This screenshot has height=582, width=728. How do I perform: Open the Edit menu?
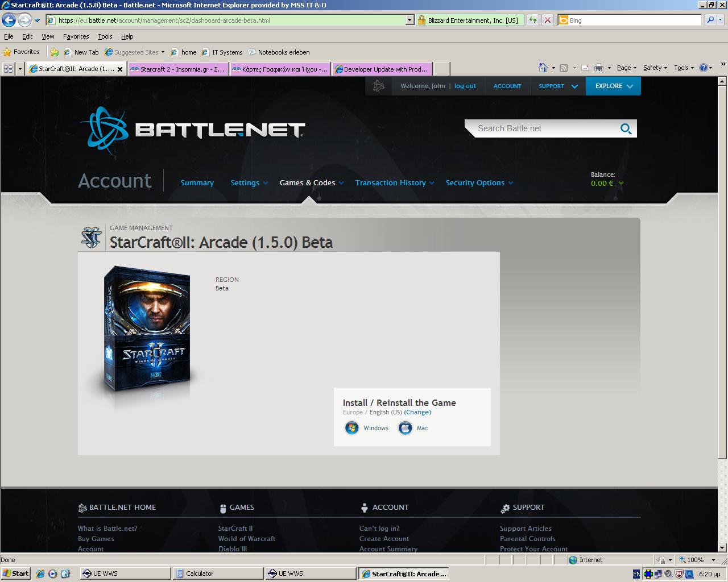[27, 36]
